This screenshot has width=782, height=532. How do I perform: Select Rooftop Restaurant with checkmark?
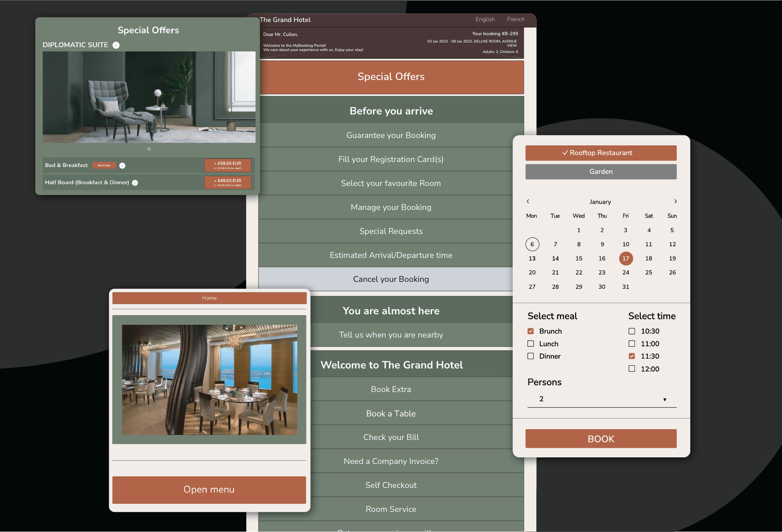(x=601, y=153)
